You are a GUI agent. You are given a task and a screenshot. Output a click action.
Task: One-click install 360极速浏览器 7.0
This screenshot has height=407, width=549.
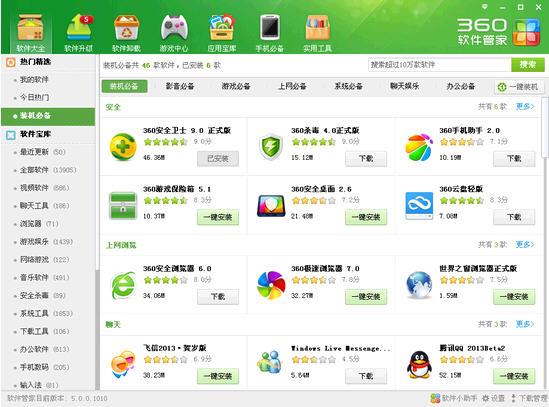pos(366,297)
